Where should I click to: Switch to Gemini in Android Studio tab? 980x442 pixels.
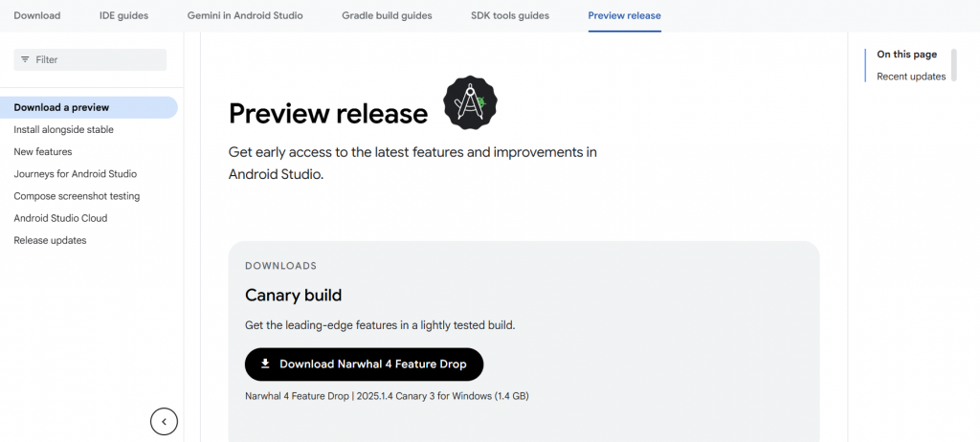click(245, 15)
